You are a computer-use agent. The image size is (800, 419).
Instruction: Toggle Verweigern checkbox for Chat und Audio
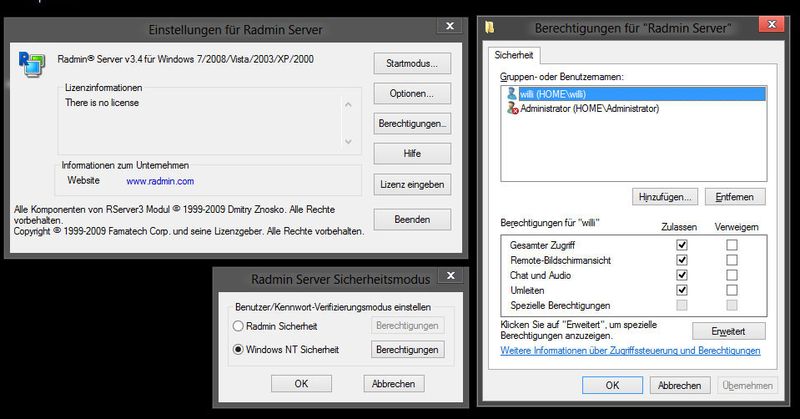tap(732, 275)
